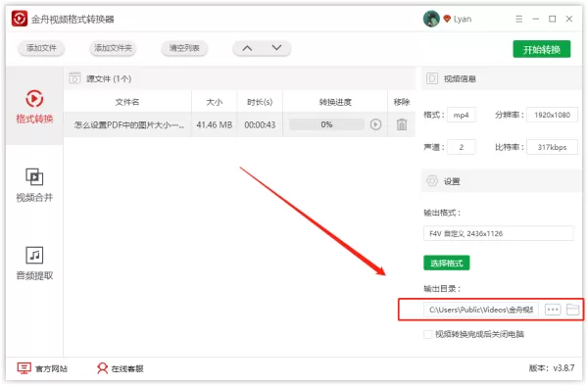Click the 大小 column header
Screen dimensions: 588x386
pos(214,102)
